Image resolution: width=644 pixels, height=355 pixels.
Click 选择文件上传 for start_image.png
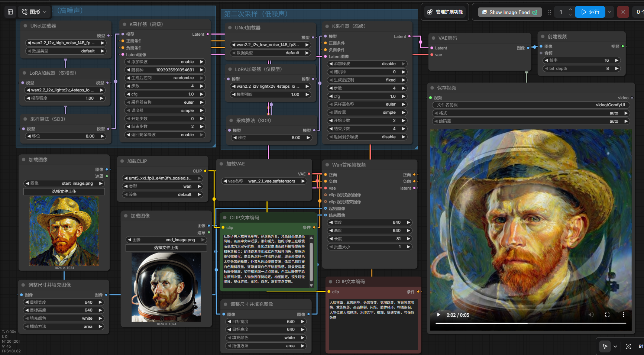pyautogui.click(x=64, y=191)
